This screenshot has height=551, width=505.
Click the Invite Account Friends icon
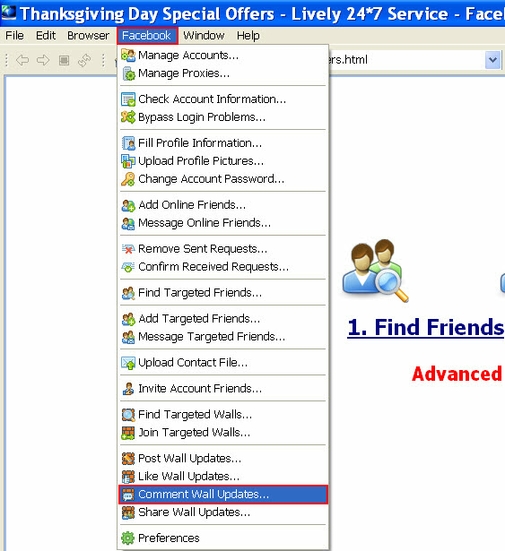(128, 389)
